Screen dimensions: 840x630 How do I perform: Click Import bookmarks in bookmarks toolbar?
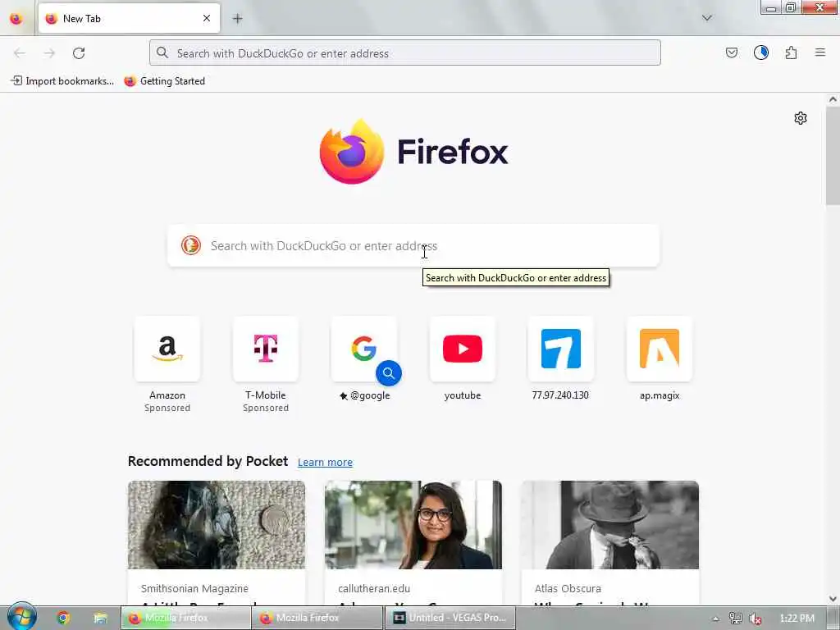click(62, 81)
